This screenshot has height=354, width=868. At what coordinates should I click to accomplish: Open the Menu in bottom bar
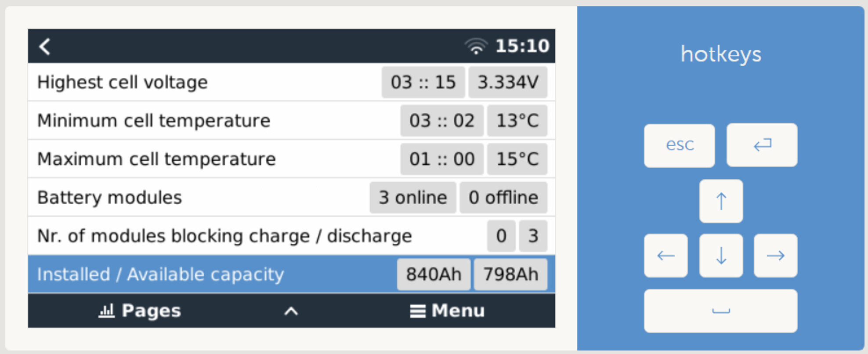[447, 311]
